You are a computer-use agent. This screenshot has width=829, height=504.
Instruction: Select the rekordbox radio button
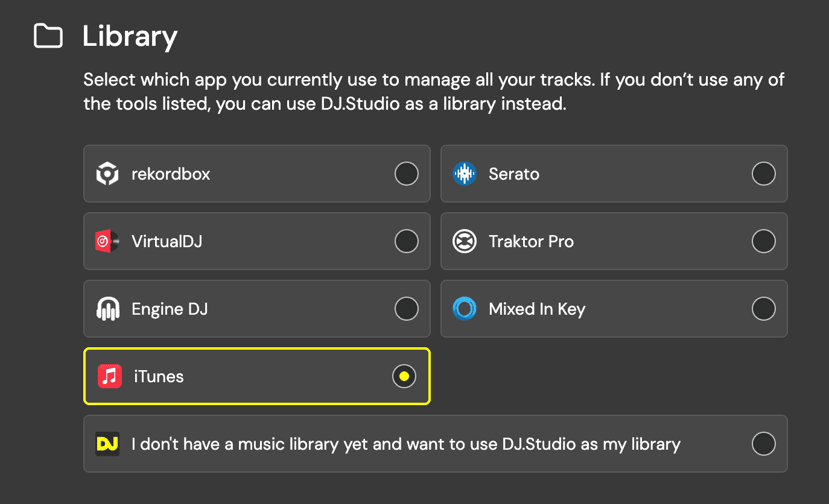(407, 174)
